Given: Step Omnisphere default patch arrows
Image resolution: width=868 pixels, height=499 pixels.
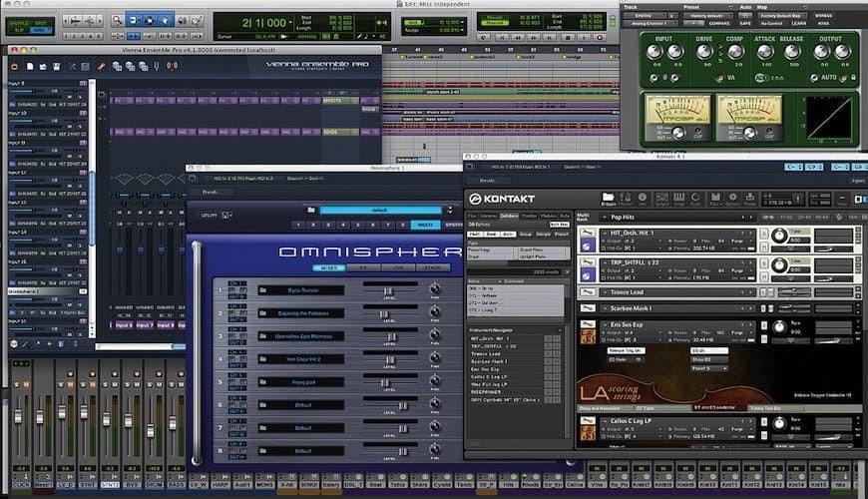Looking at the screenshot, I should coord(450,210).
